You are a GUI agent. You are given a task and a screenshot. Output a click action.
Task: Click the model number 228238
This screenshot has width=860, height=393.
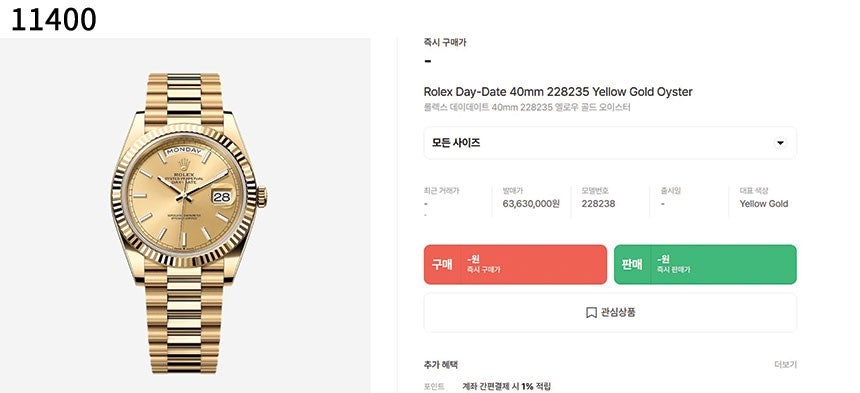click(x=598, y=203)
